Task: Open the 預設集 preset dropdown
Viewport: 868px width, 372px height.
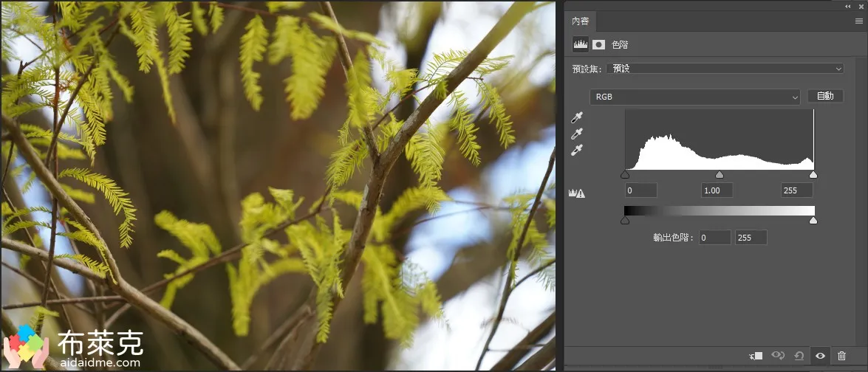Action: (725, 69)
